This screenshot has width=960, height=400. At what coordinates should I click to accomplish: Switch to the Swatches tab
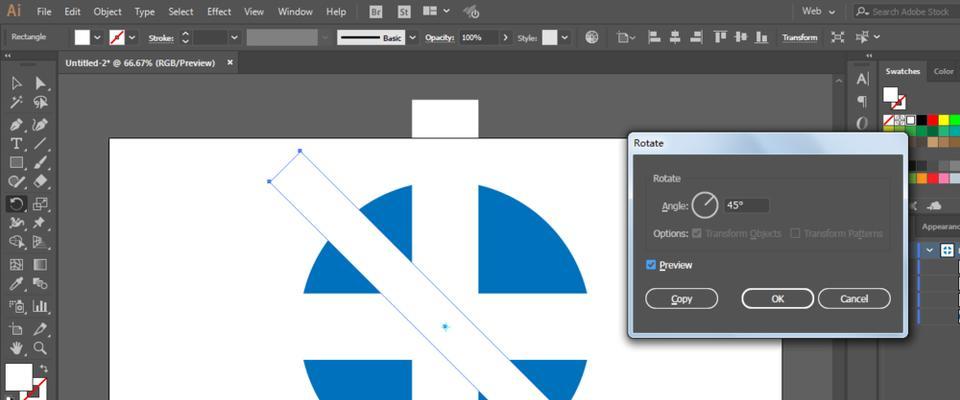point(902,72)
